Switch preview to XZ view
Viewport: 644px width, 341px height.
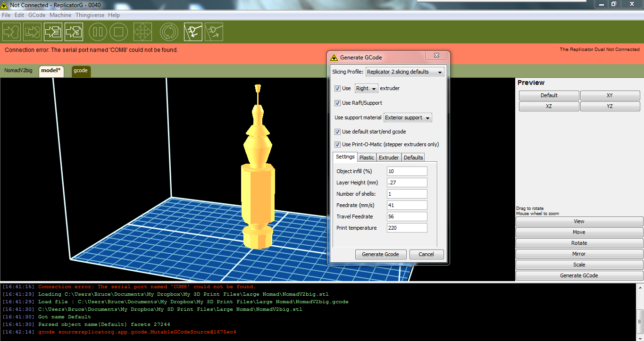click(x=549, y=107)
